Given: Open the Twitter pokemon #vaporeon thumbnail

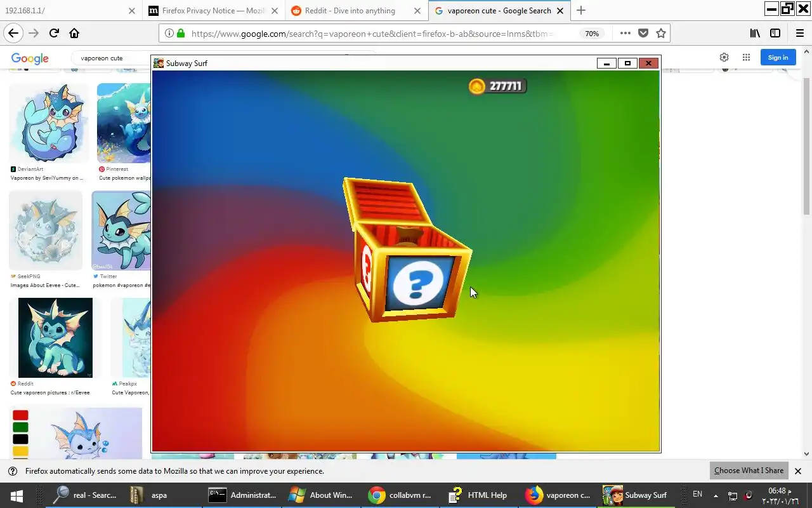Looking at the screenshot, I should pyautogui.click(x=121, y=230).
